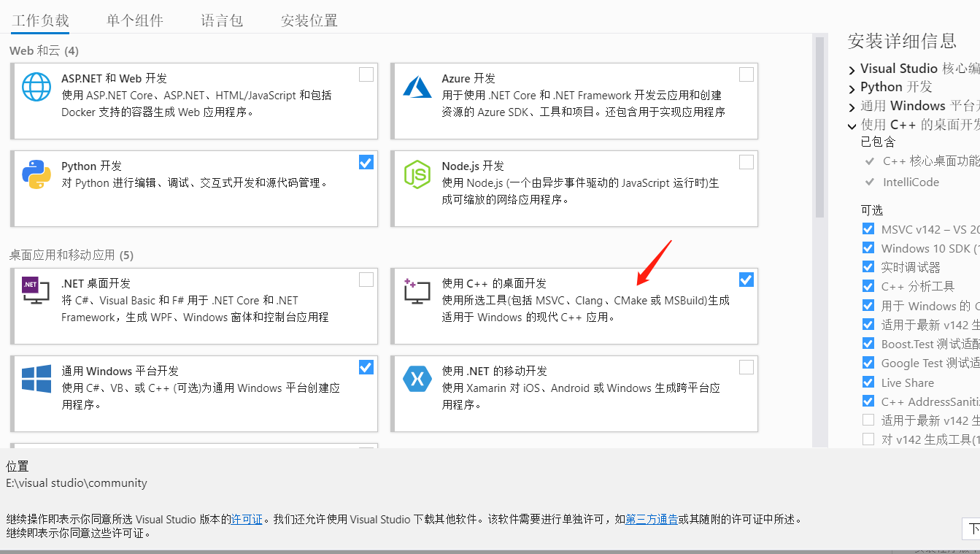Uncheck 使用 C++ 的桌面开发 workload checkbox
Image resolution: width=980 pixels, height=554 pixels.
tap(746, 280)
